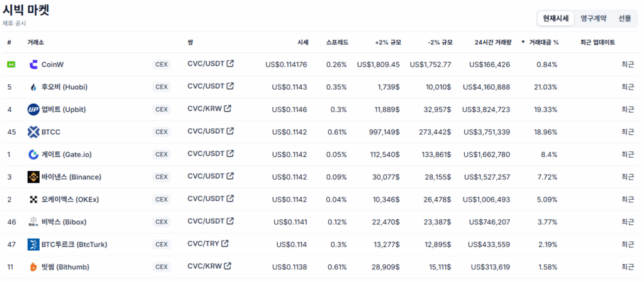Viewport: 644px width, 282px height.
Task: Switch to the 영구계약 perpetual tab
Action: click(x=593, y=18)
